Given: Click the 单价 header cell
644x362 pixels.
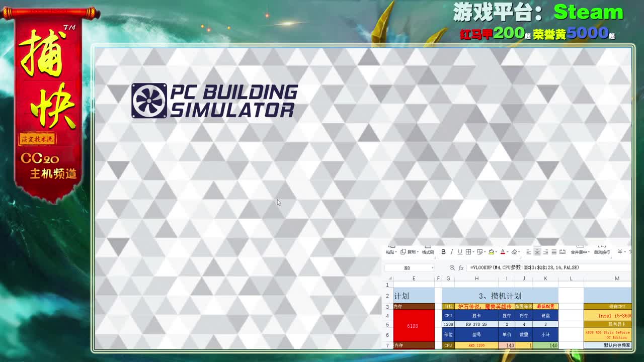Looking at the screenshot, I should tap(507, 335).
